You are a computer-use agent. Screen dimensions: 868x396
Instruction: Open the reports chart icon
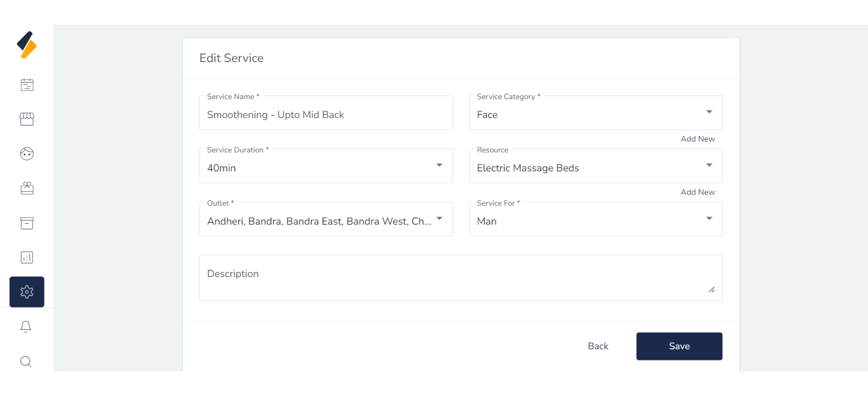click(27, 258)
